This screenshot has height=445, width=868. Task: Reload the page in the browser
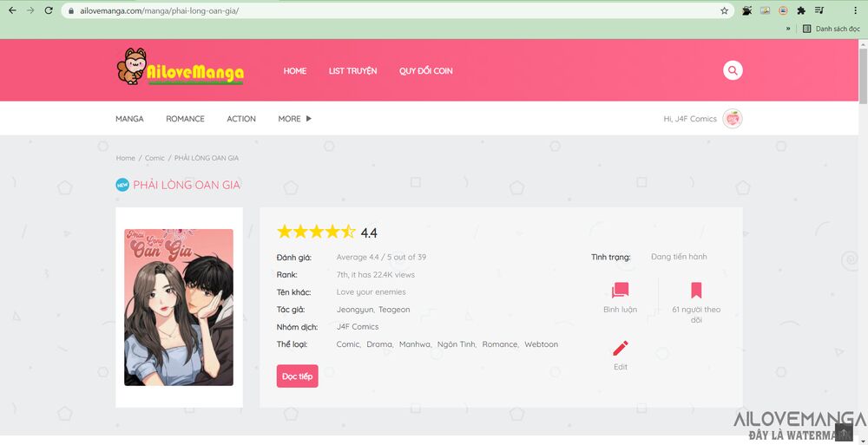click(49, 10)
